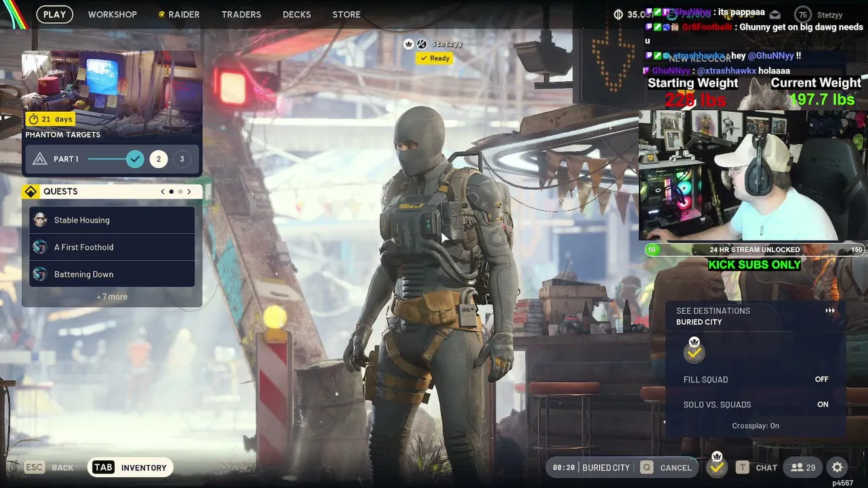Open the DECKS tab

(x=297, y=14)
